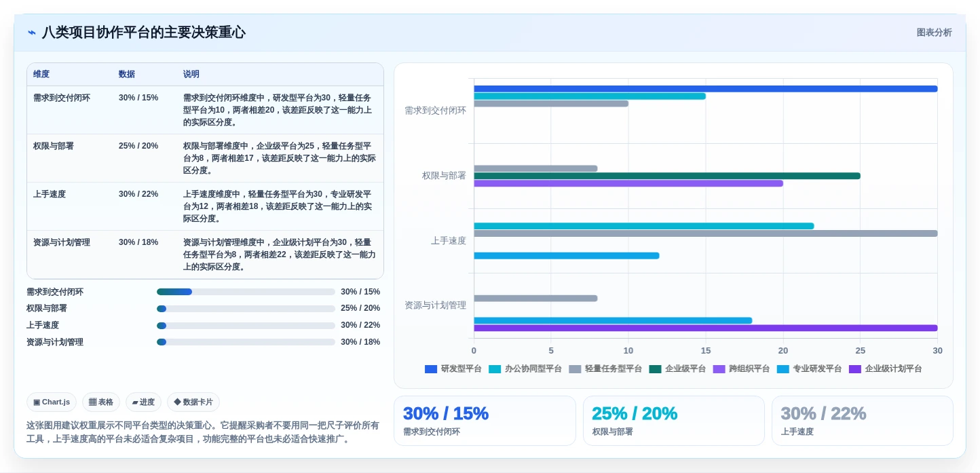Click 权限与部署 chart axis label
Viewport: 980px width, 473px height.
coord(444,176)
